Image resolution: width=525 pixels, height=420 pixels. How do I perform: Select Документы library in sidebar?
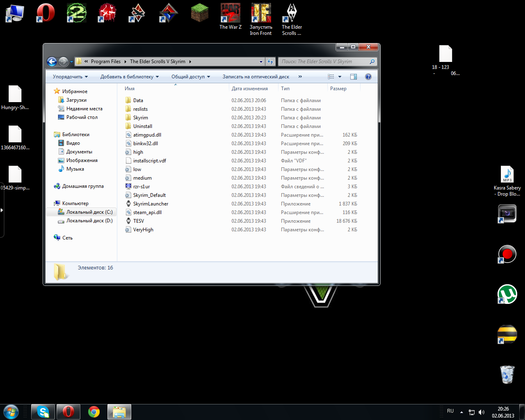(79, 152)
